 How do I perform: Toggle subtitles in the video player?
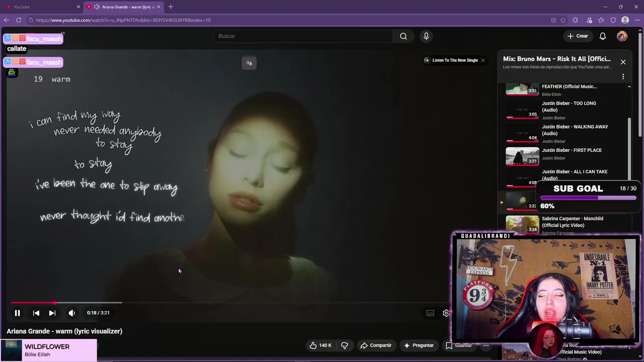tap(430, 313)
